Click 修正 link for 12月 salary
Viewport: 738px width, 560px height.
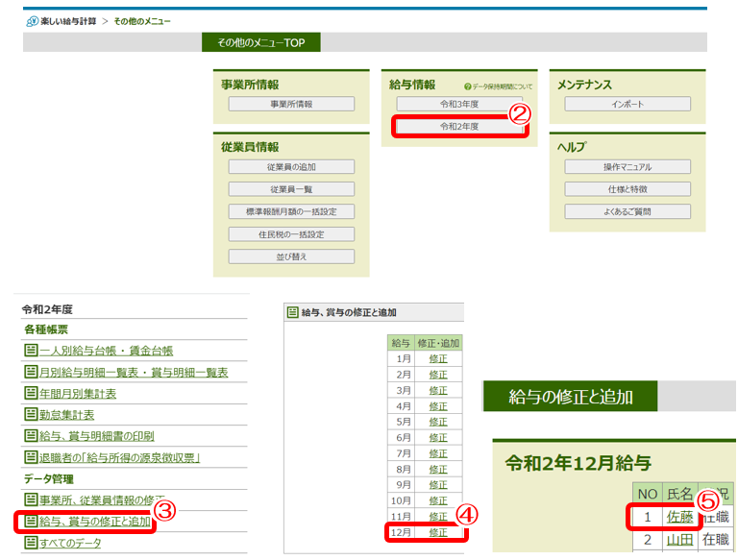point(437,531)
